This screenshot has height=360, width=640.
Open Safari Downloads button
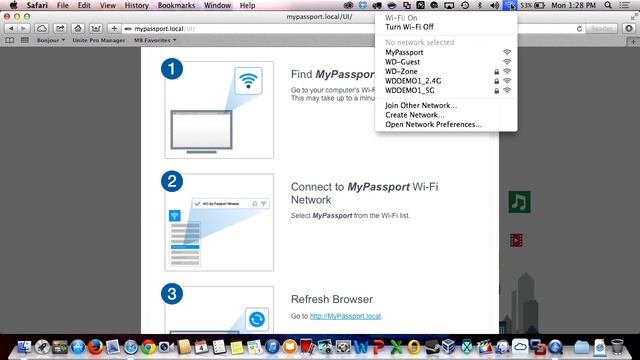coord(629,29)
